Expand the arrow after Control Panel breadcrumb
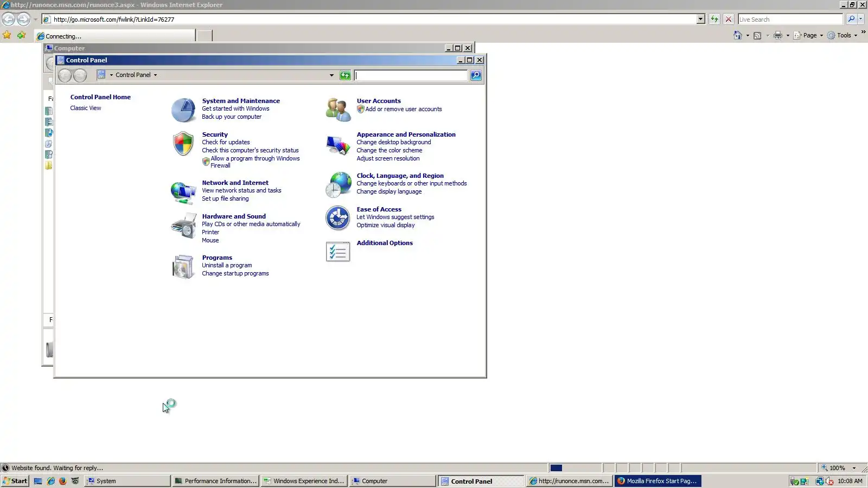 click(155, 75)
